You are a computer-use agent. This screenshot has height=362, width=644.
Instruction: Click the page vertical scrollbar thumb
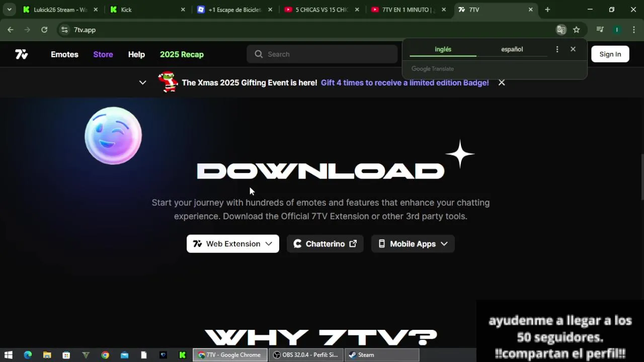point(642,177)
